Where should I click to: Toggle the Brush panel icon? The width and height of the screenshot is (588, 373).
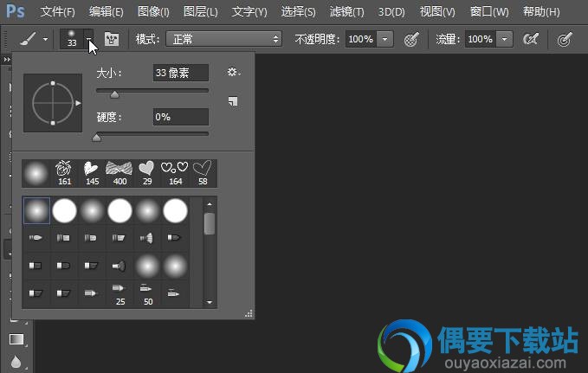(x=112, y=39)
